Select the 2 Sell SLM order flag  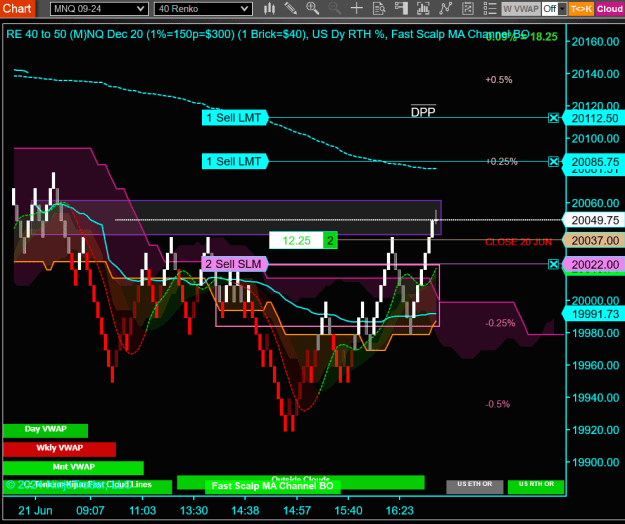click(x=235, y=264)
